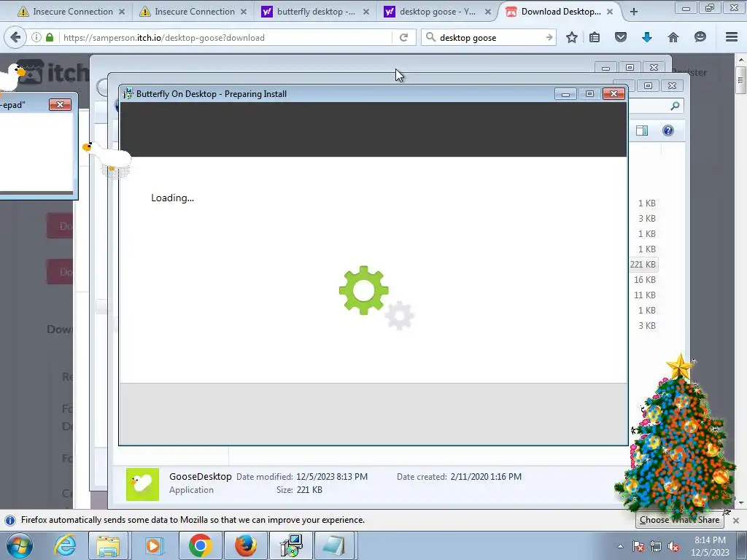Select the 16 KB file row
747x560 pixels.
pos(644,279)
